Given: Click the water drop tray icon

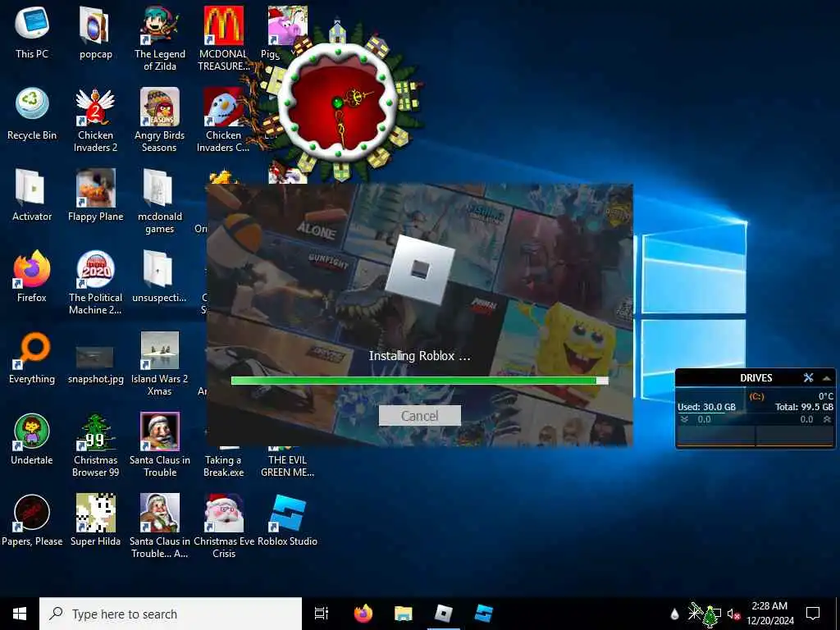Looking at the screenshot, I should tap(675, 614).
